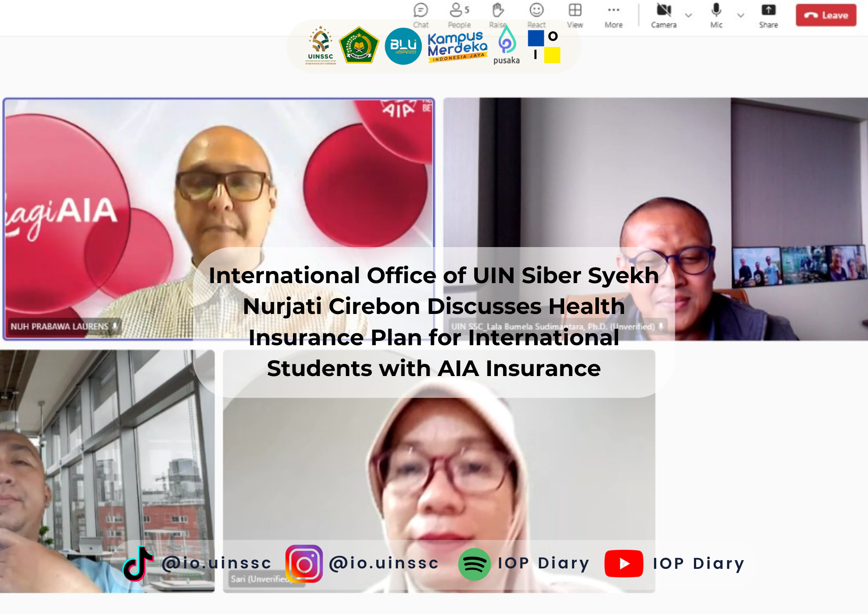
Task: Click Spotify IOP Diary text
Action: tap(544, 563)
